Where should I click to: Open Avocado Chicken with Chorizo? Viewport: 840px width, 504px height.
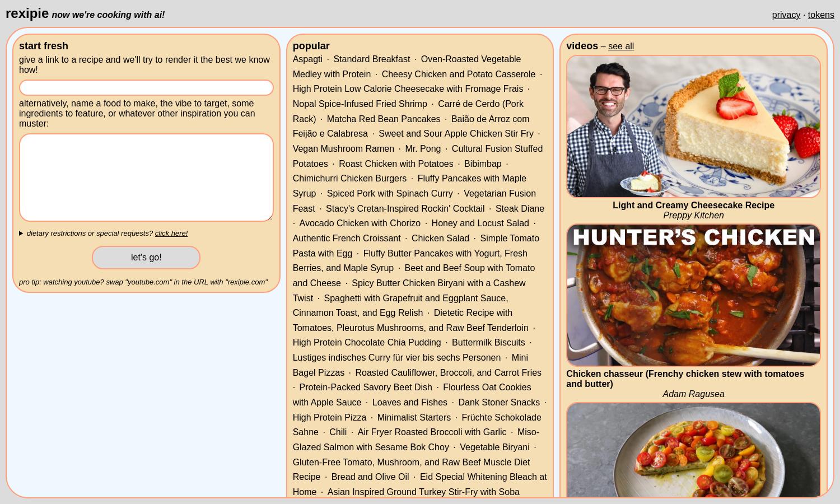360,223
